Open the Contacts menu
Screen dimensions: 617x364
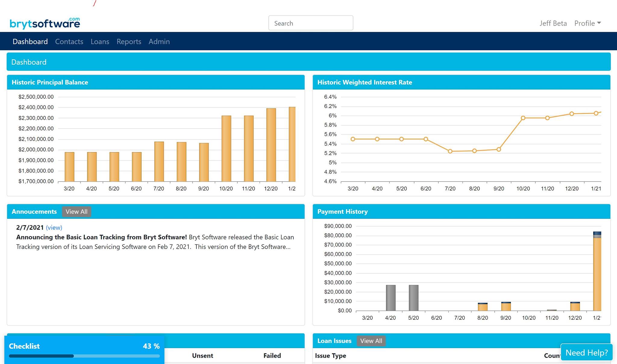[69, 42]
